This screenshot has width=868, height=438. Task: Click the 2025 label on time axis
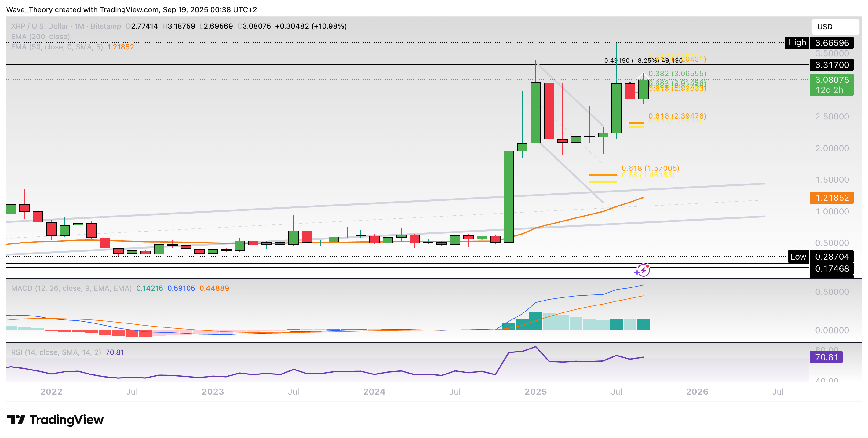pyautogui.click(x=535, y=392)
